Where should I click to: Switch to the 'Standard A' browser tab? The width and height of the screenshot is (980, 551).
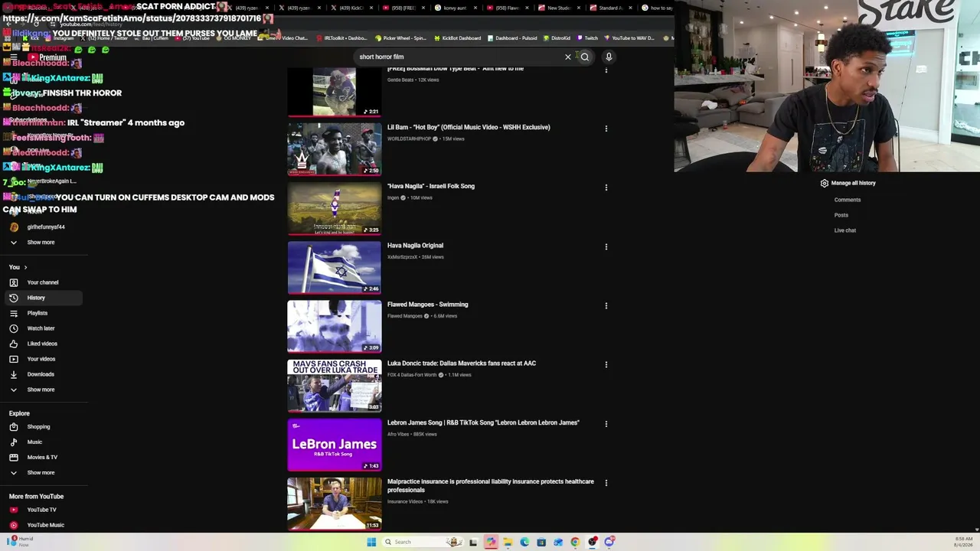pyautogui.click(x=610, y=8)
